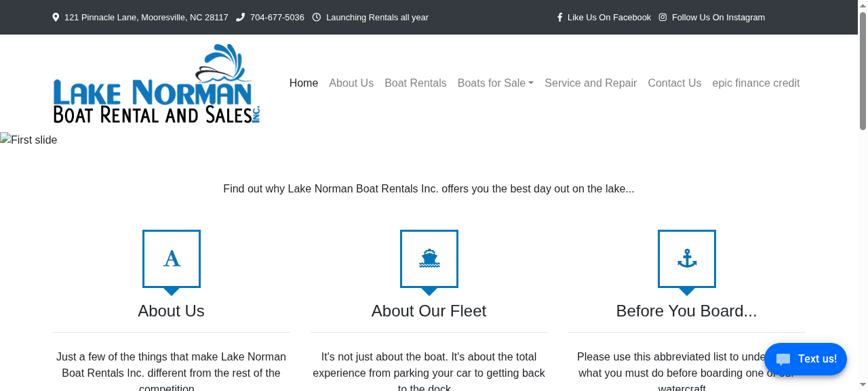Click the map pin icon beside the address
868x391 pixels.
pos(56,18)
